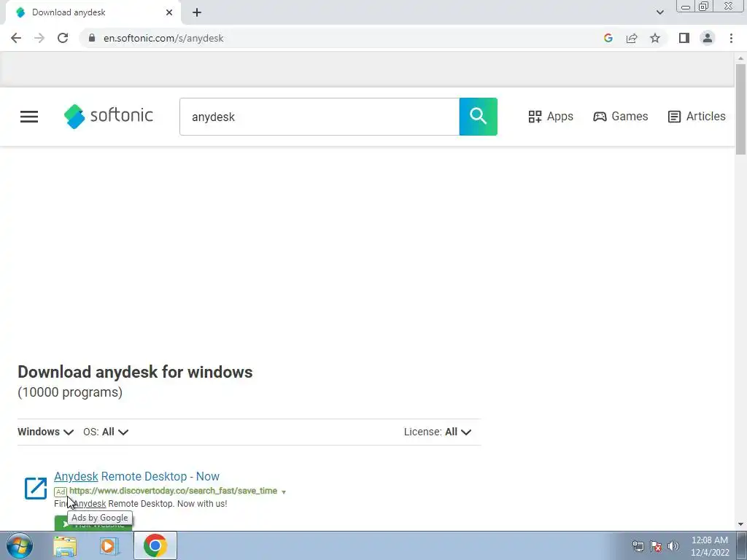Open Action Center flag icon
This screenshot has width=747, height=560.
[656, 546]
